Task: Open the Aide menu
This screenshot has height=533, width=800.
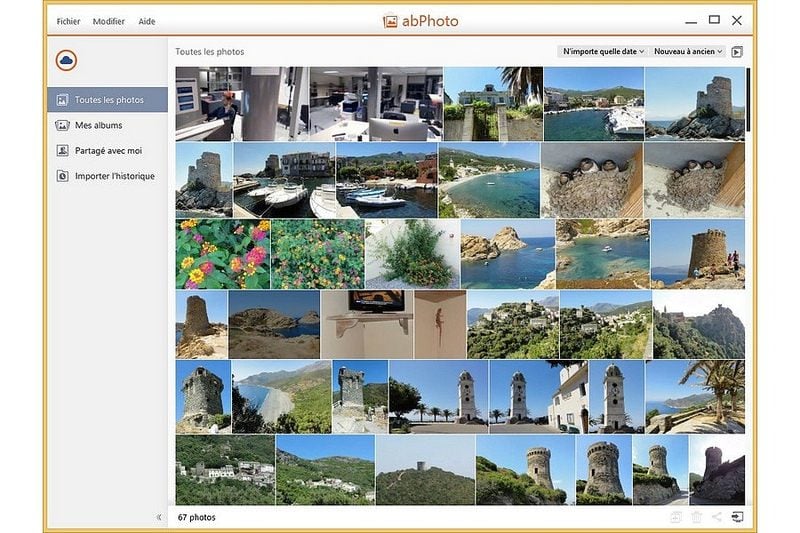Action: [x=147, y=21]
